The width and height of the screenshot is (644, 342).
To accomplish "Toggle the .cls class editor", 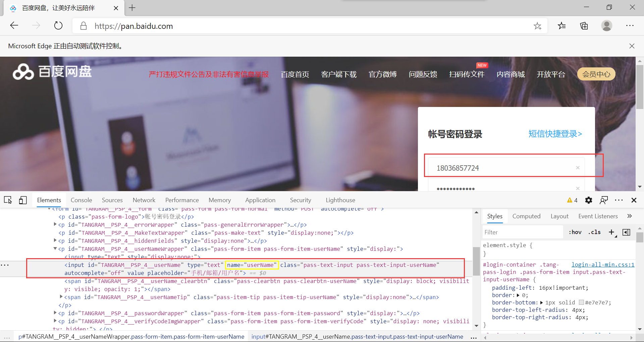I will [x=594, y=232].
